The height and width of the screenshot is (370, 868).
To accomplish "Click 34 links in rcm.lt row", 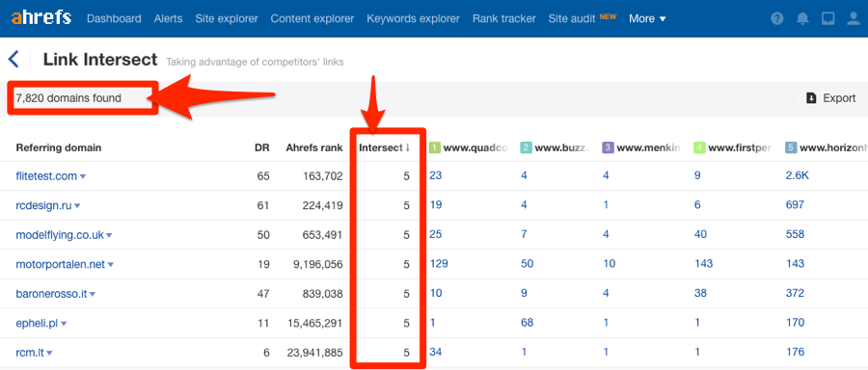I will pyautogui.click(x=436, y=352).
